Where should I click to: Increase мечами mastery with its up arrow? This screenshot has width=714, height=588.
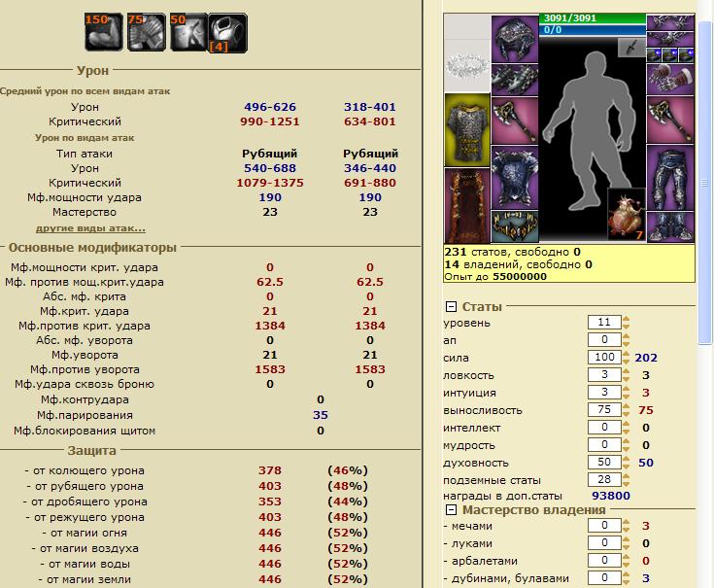pos(627,523)
